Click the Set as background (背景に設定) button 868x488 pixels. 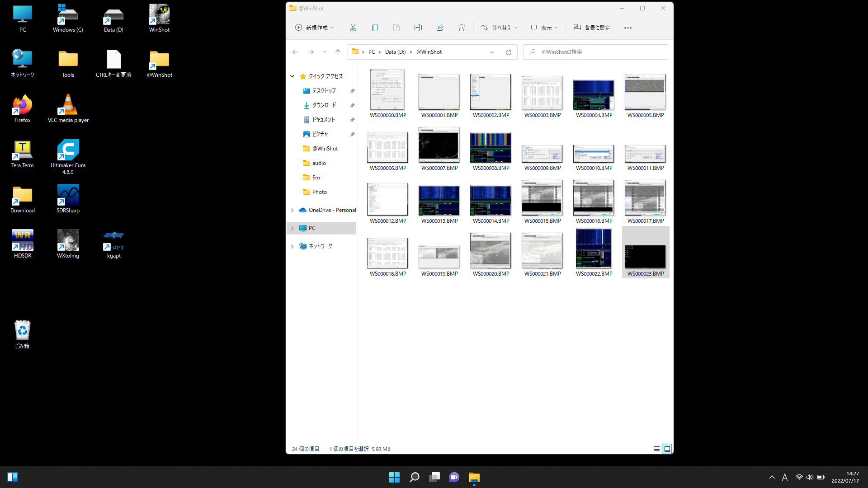(x=592, y=28)
